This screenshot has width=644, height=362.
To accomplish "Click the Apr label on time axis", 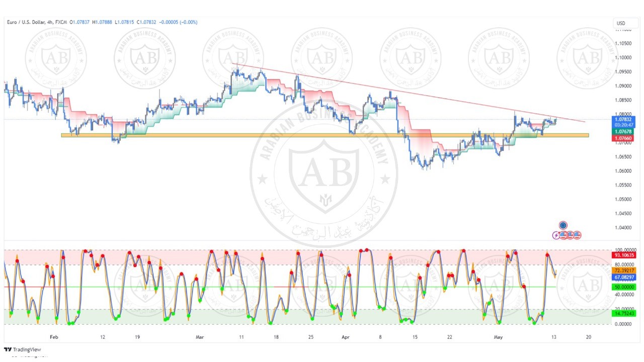I will (x=346, y=337).
